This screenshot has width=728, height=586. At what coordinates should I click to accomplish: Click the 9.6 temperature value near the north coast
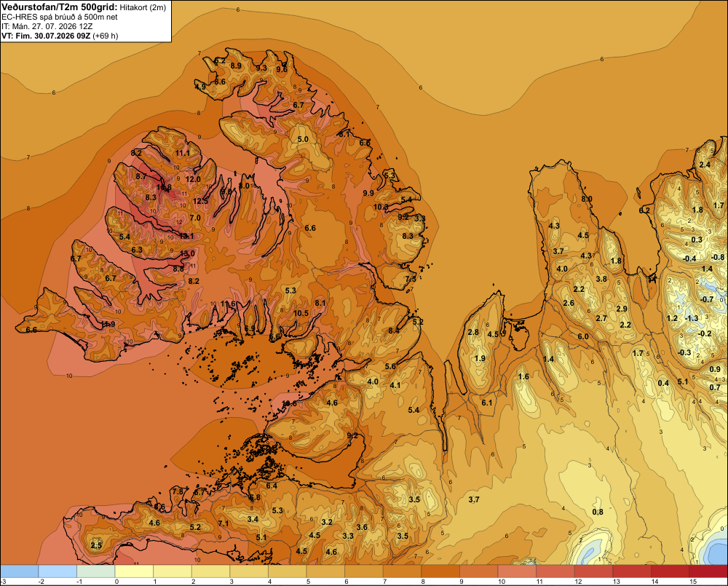click(282, 70)
